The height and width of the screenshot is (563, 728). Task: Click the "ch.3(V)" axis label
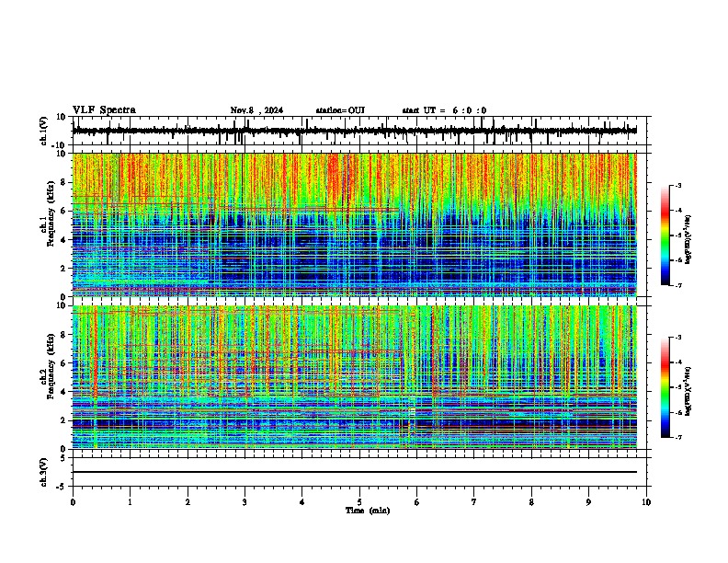pyautogui.click(x=44, y=473)
